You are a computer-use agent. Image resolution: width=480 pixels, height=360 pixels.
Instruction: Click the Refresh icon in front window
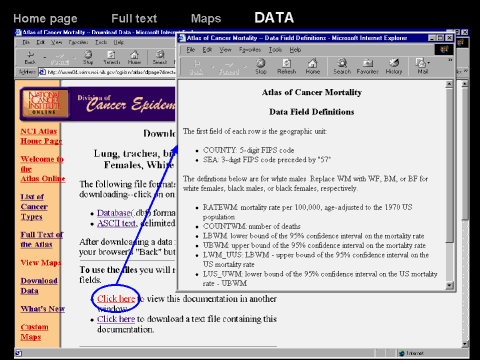pos(287,66)
